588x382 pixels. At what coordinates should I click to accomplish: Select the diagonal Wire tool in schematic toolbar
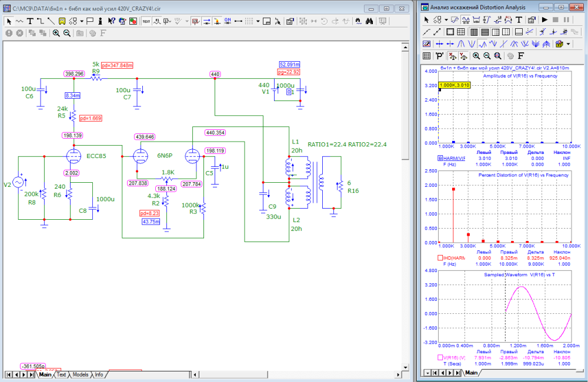click(x=51, y=21)
